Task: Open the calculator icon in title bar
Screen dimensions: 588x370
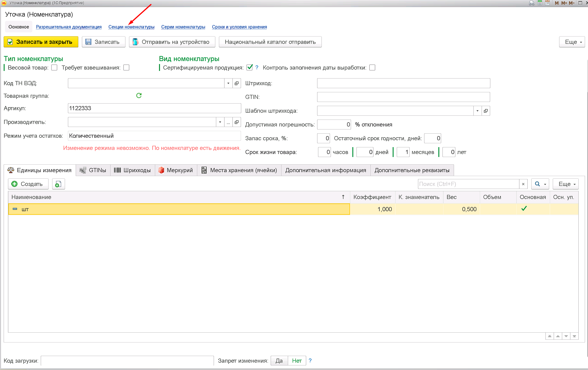Action: [x=540, y=3]
